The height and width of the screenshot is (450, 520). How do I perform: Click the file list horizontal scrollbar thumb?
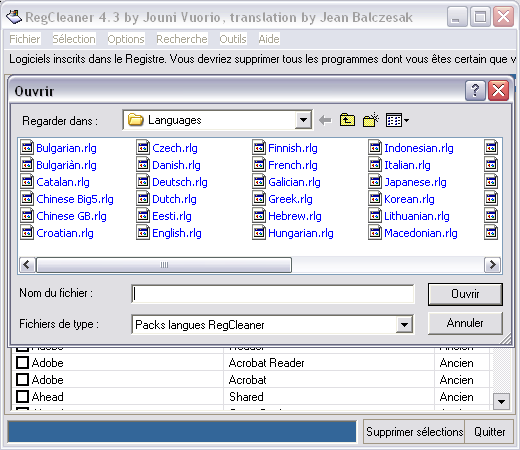pos(164,265)
